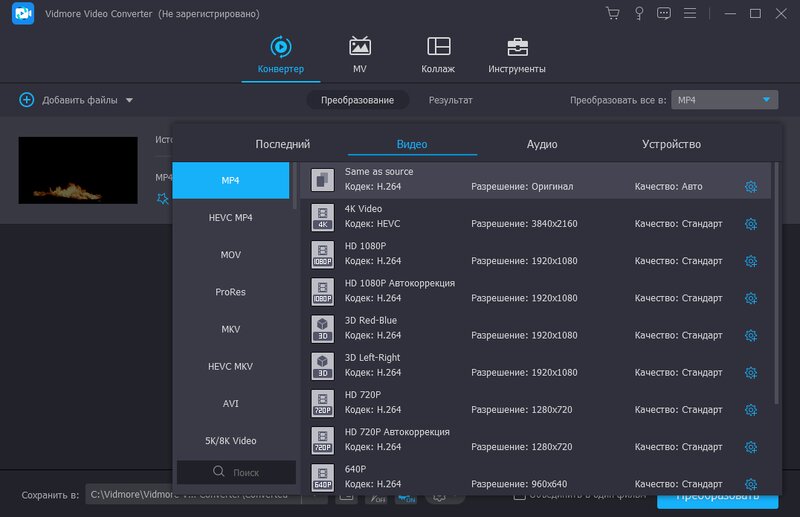Click the search magnifier icon

tap(218, 472)
